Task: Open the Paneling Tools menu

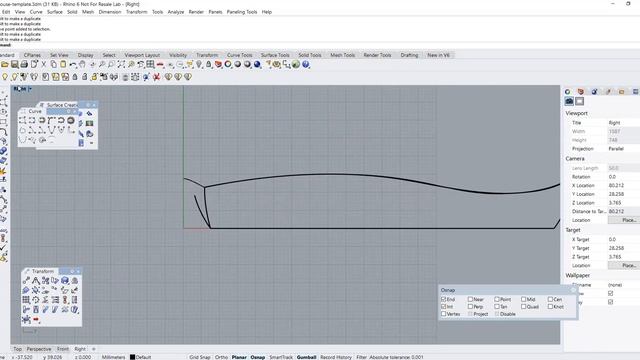Action: click(x=242, y=12)
